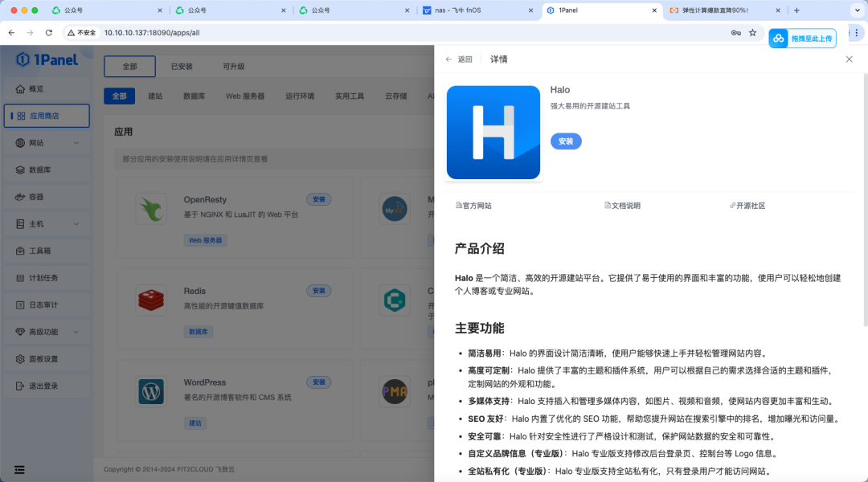Viewport: 868px width, 482px height.
Task: Open a new browser tab with plus
Action: coord(796,10)
